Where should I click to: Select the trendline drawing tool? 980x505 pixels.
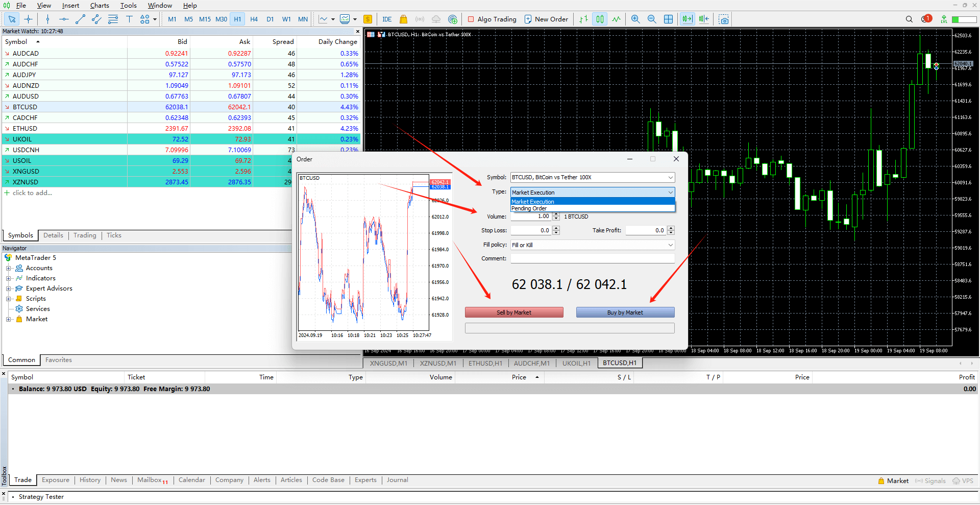click(80, 19)
